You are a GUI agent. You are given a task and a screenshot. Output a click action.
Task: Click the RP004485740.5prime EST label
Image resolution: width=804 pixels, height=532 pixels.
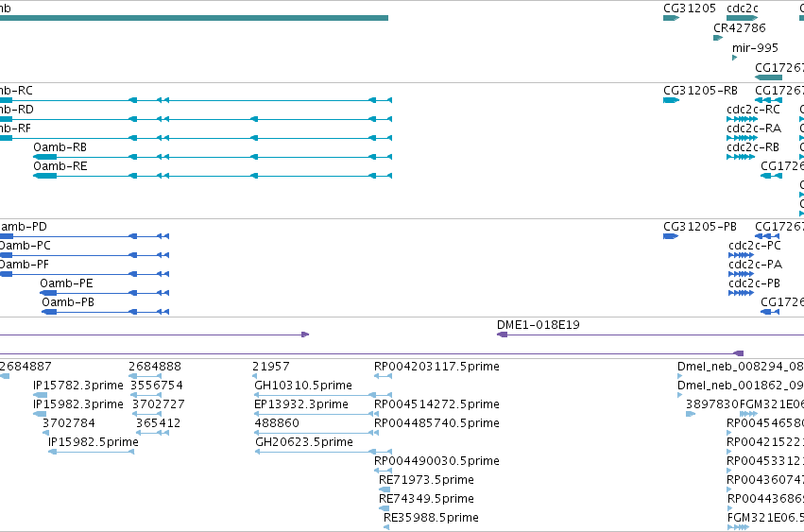click(436, 423)
